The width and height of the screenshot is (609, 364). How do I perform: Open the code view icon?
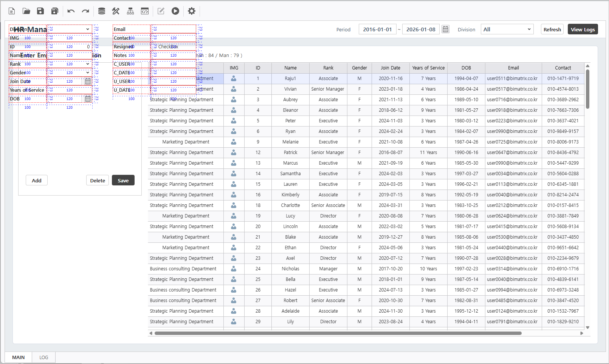pyautogui.click(x=145, y=11)
